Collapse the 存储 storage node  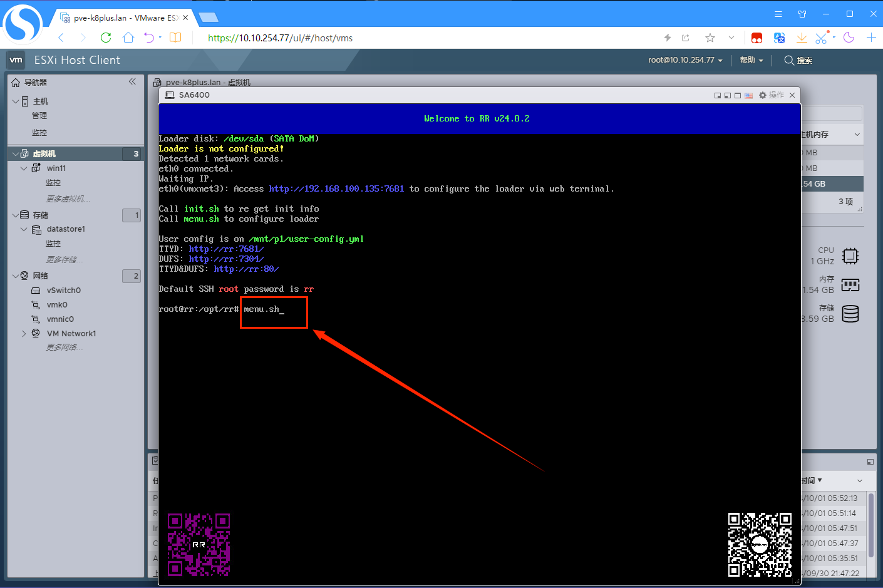point(16,215)
